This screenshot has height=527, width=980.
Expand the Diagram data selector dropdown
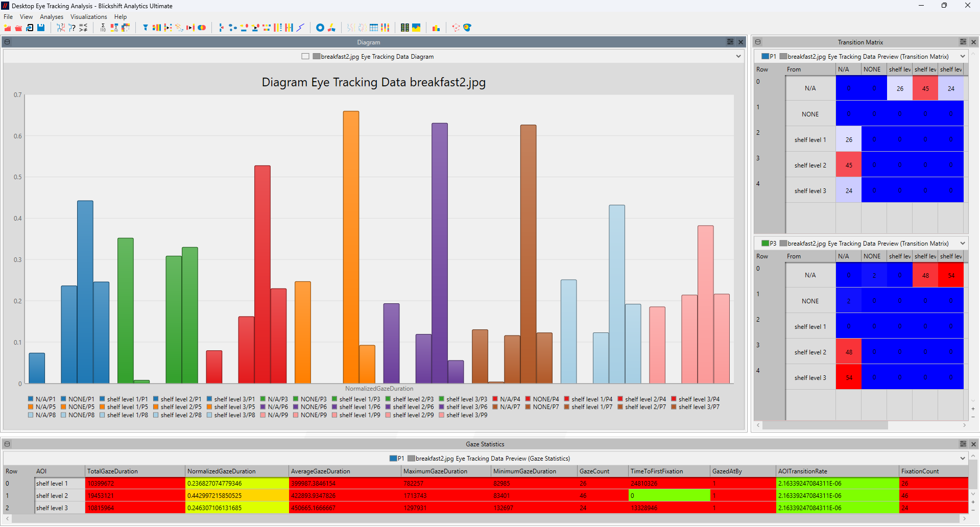click(738, 57)
